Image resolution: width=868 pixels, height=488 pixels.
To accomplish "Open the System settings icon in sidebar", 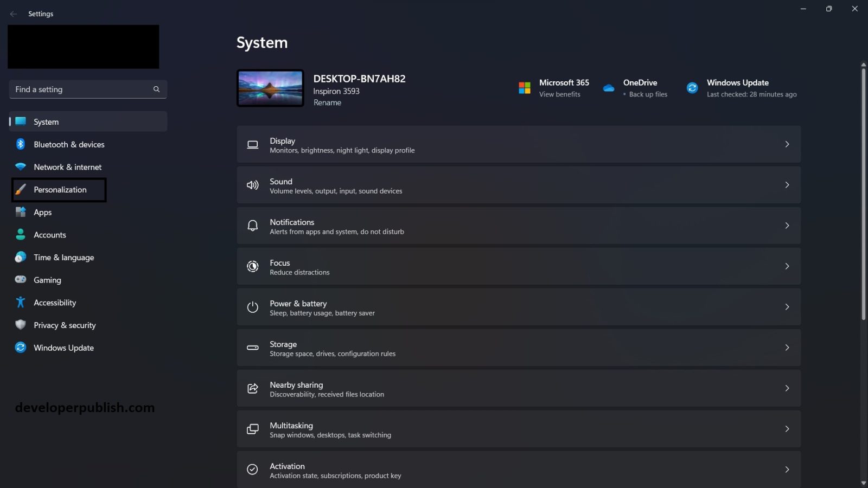I will point(20,121).
